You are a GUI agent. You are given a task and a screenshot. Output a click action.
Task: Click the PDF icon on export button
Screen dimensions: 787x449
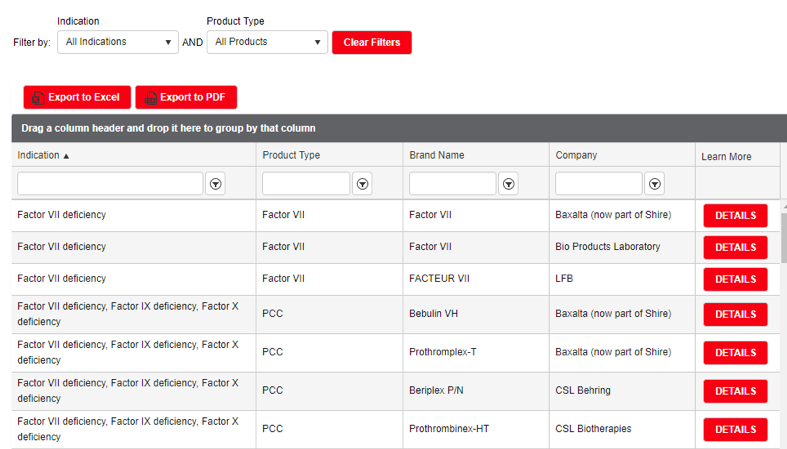150,98
